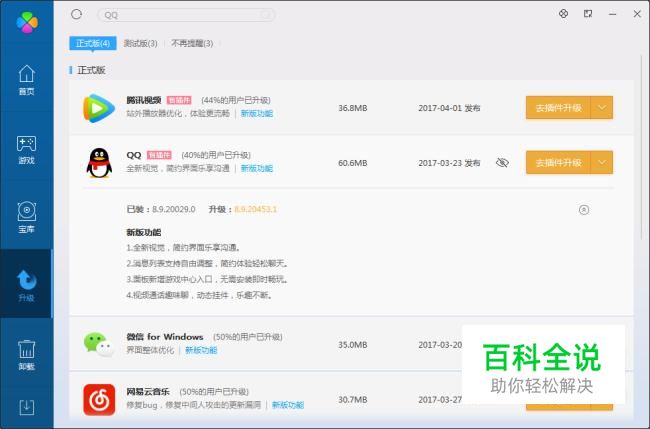Image resolution: width=650 pixels, height=429 pixels.
Task: Open the downloads icon at sidebar bottom
Action: point(27,407)
